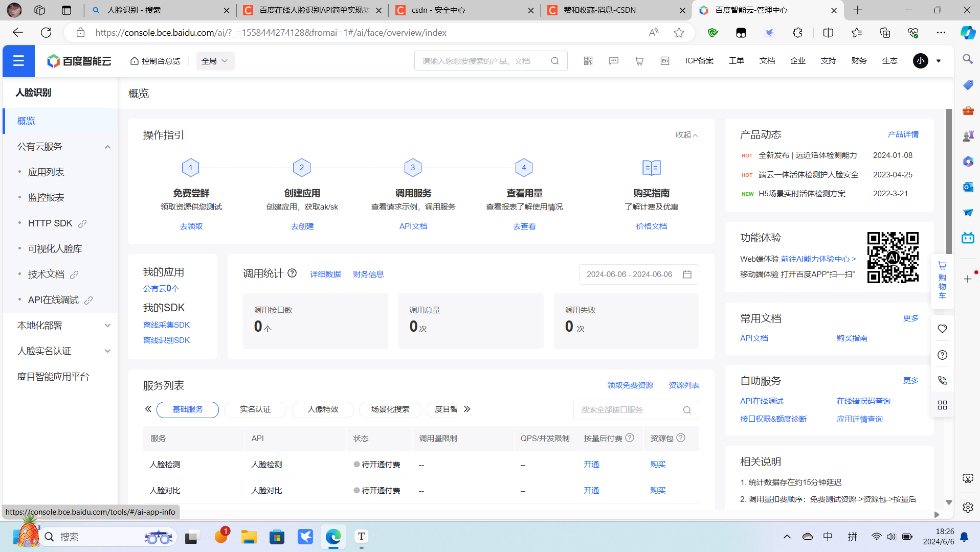Click 去创建 under 创建应用
980x552 pixels.
(302, 226)
